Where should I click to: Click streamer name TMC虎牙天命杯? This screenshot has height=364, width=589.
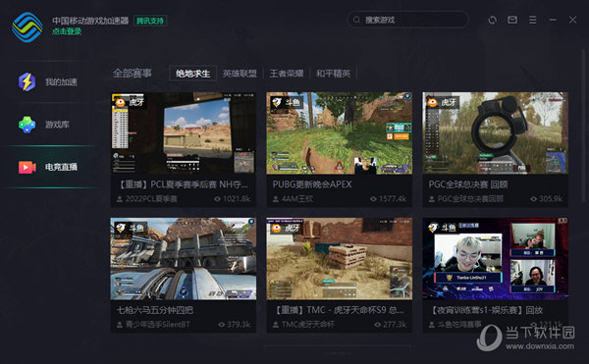pyautogui.click(x=308, y=324)
